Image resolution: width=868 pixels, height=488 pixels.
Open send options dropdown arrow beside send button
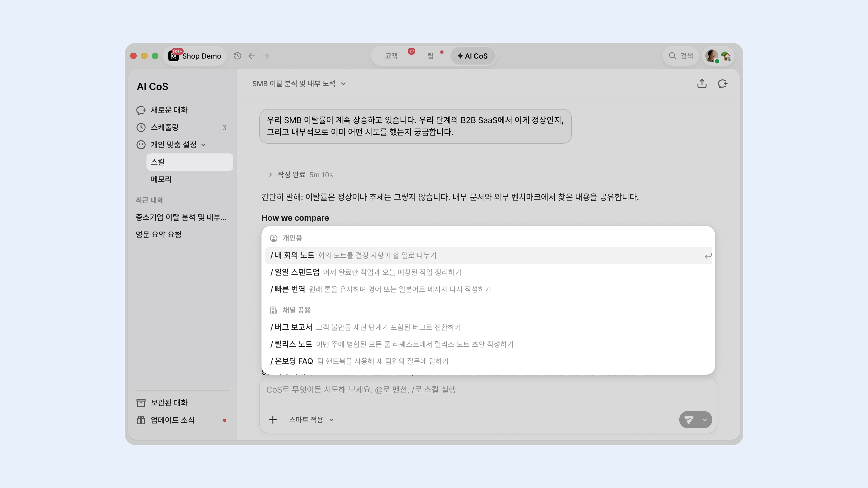(705, 420)
